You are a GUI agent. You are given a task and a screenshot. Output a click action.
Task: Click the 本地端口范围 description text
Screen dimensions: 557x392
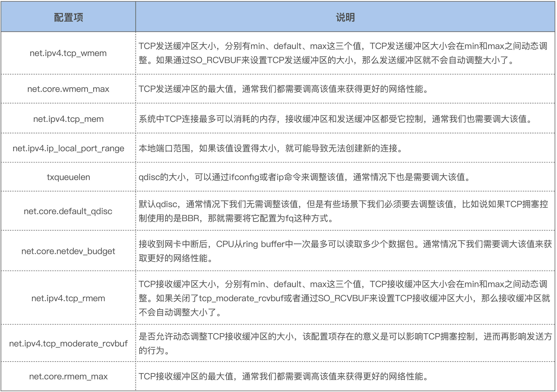tap(270, 148)
